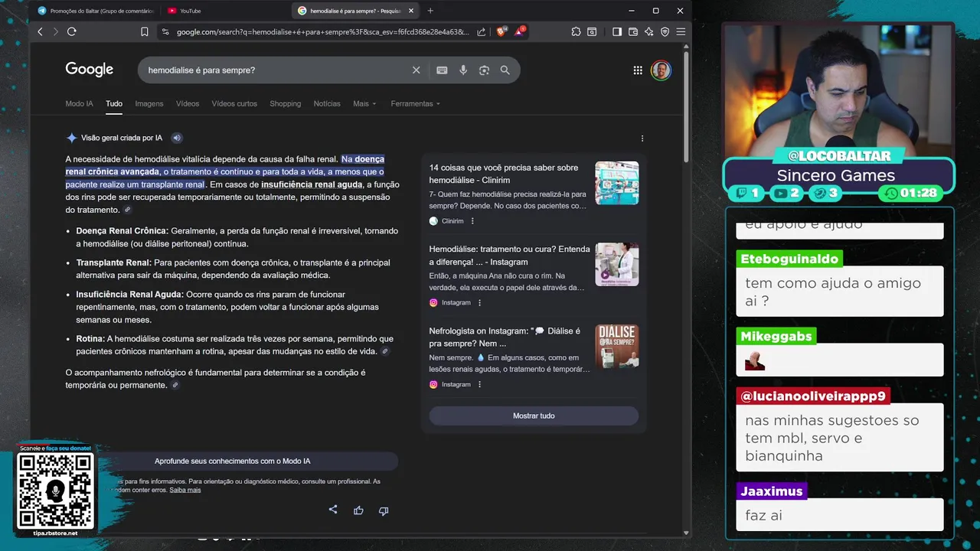Select the Notícias search tab
Image resolution: width=980 pixels, height=551 pixels.
[x=327, y=103]
